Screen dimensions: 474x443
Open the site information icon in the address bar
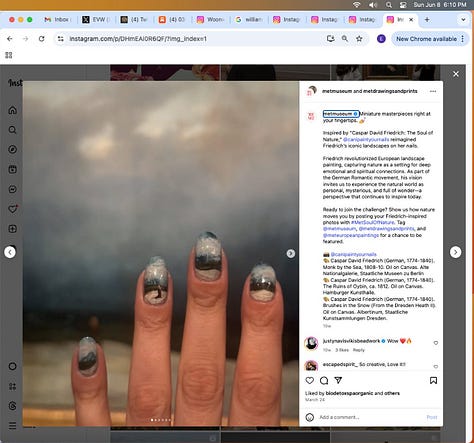coord(60,39)
